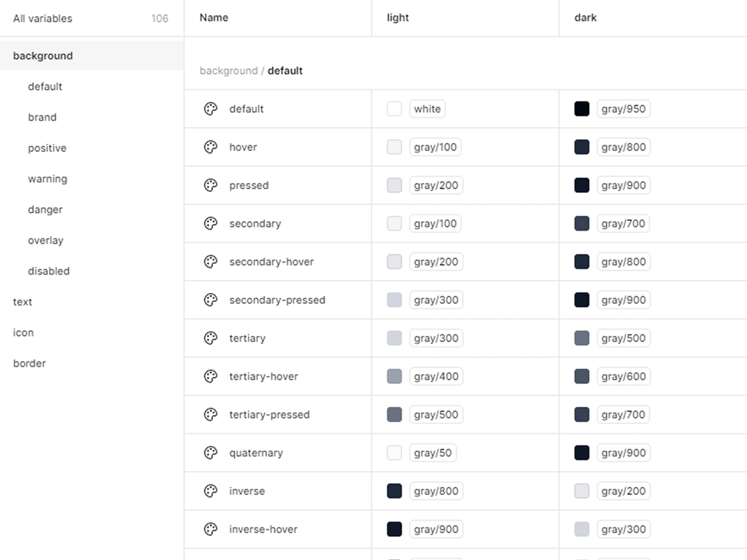Click gray/400 swatch for tertiary-hover light
The image size is (747, 560).
tap(394, 376)
